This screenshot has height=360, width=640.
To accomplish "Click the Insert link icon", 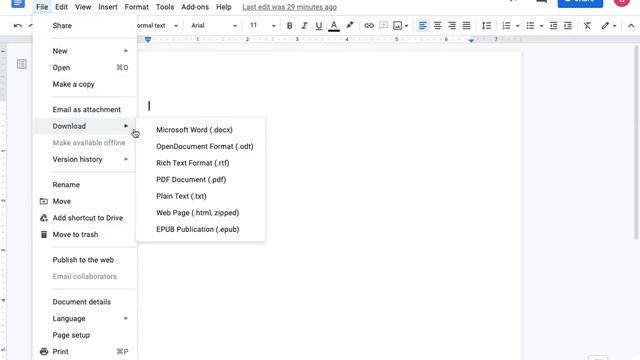I will click(369, 26).
